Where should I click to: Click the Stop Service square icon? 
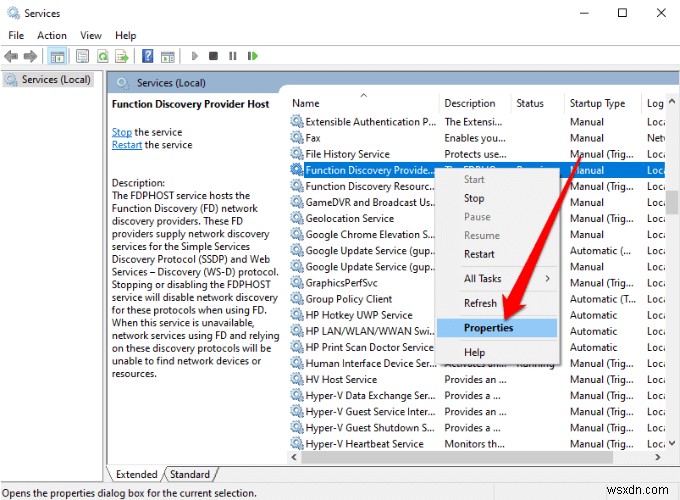point(213,56)
